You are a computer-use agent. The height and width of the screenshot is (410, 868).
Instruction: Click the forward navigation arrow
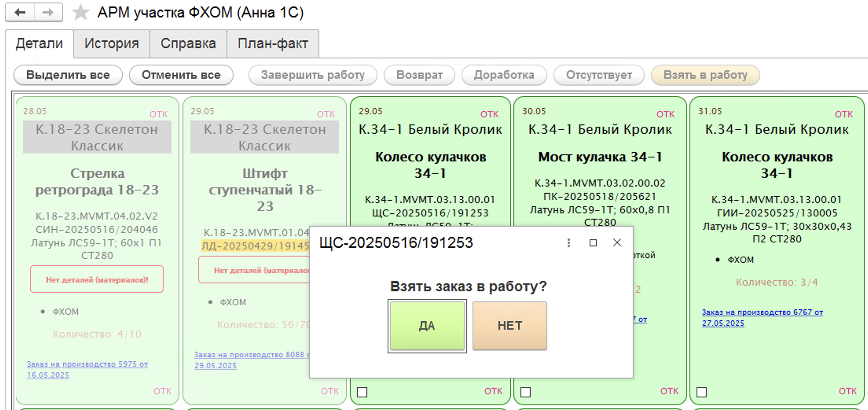pyautogui.click(x=48, y=13)
